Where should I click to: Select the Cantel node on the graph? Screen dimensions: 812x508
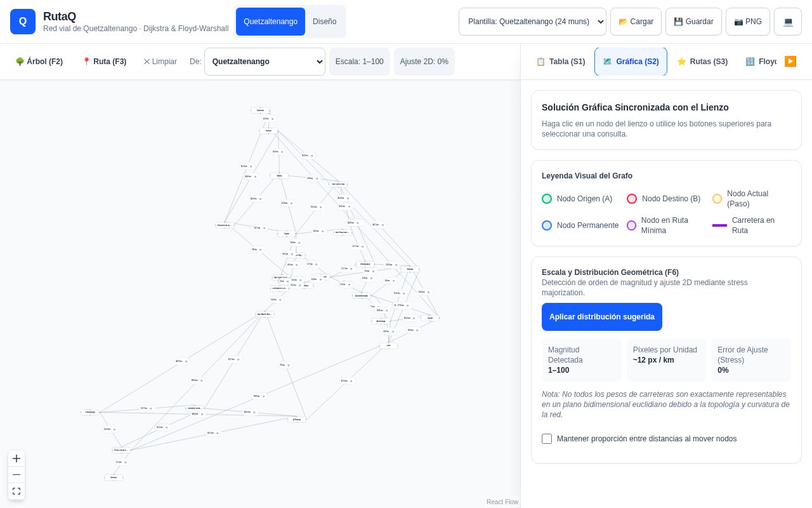click(x=430, y=318)
